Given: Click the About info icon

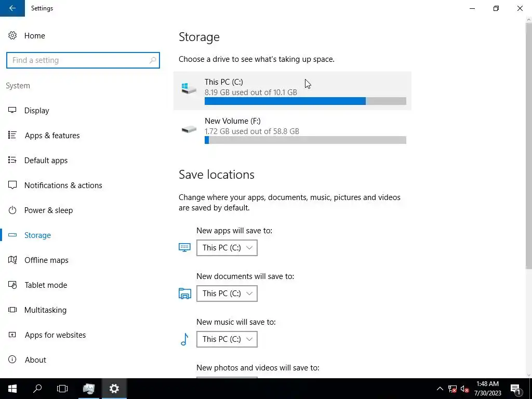Looking at the screenshot, I should click(x=12, y=360).
